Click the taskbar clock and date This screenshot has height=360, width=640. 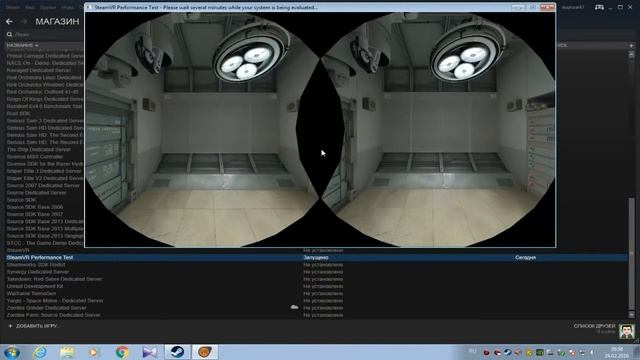[616, 352]
